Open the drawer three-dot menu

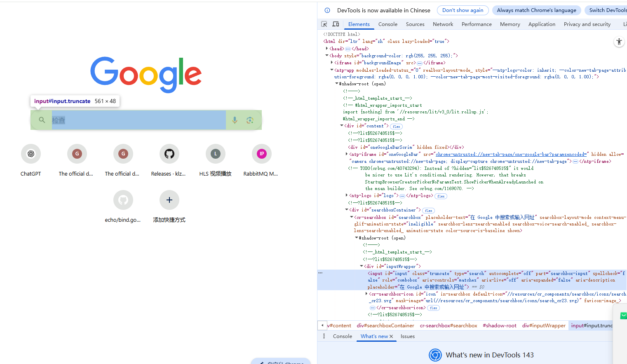[x=324, y=336]
